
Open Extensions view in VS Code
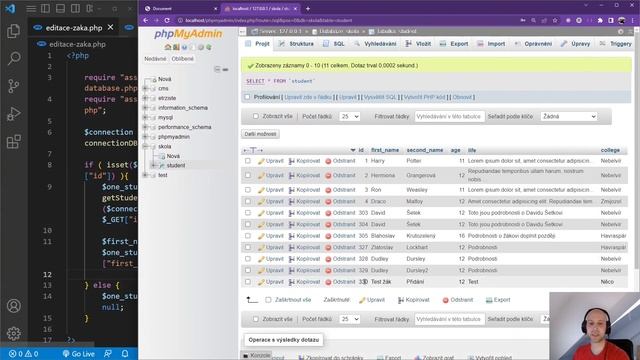coord(13,142)
